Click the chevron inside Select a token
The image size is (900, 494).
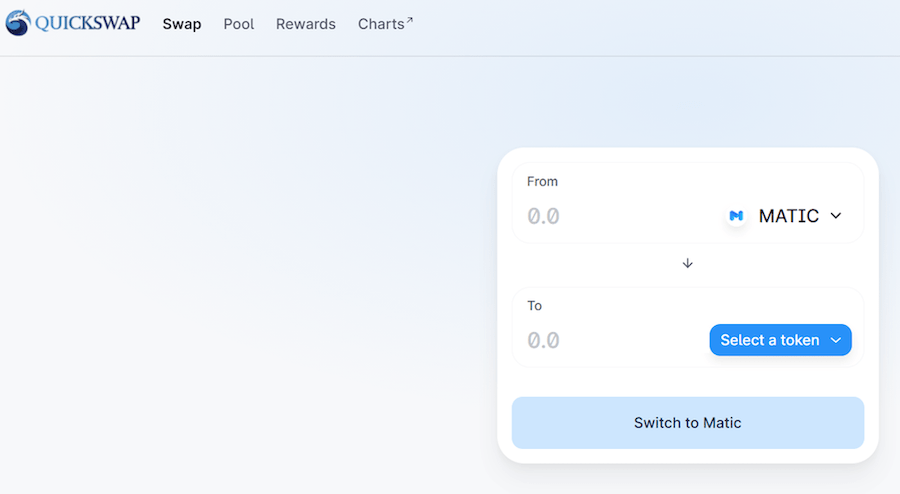(836, 340)
